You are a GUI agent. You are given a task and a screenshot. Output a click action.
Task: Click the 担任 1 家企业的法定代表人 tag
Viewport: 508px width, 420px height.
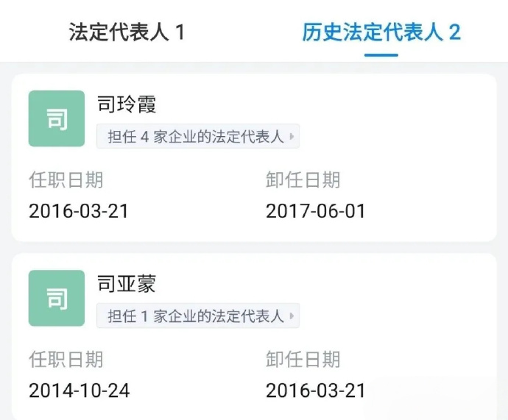pyautogui.click(x=196, y=316)
